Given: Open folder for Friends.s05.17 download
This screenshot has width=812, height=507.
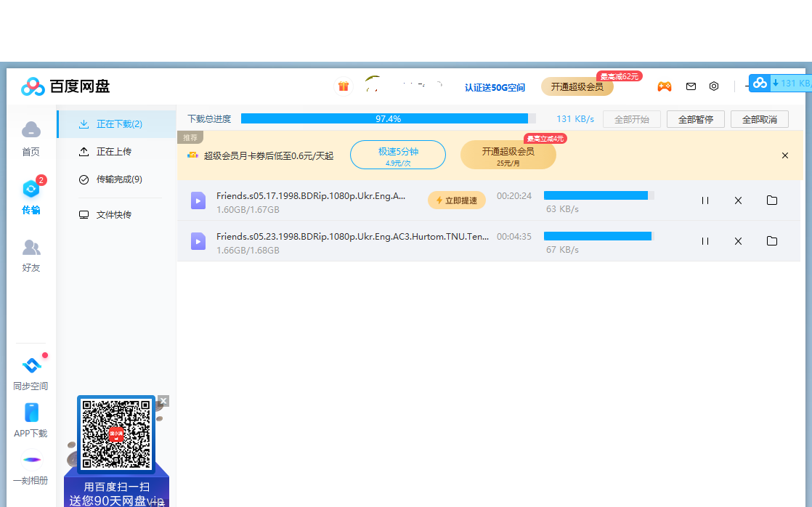Looking at the screenshot, I should point(771,200).
